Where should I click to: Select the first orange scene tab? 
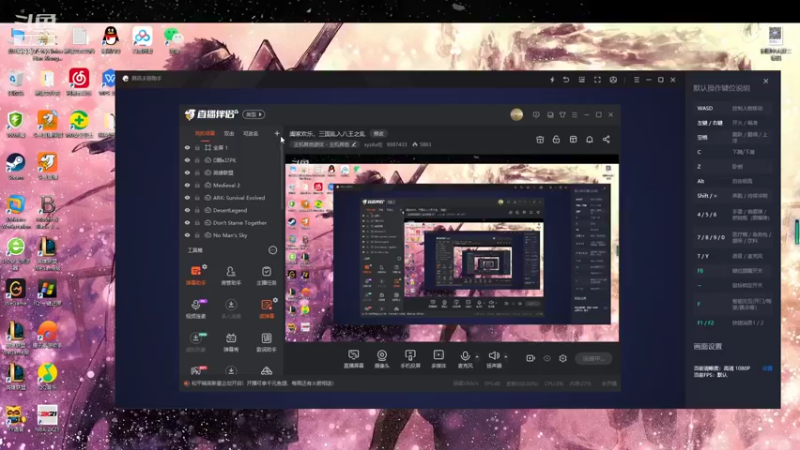pyautogui.click(x=205, y=134)
